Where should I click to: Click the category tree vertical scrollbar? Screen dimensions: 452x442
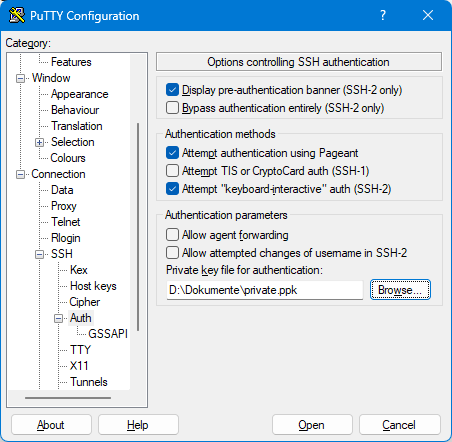[x=138, y=227]
